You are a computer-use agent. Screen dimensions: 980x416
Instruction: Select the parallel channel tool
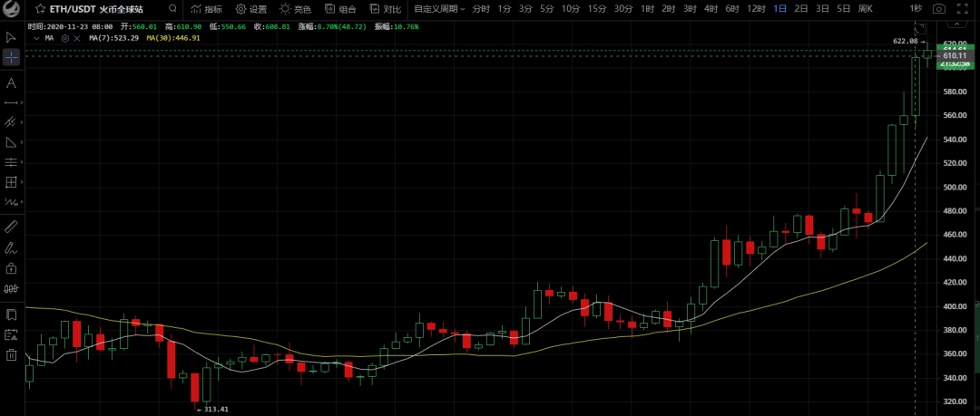point(11,121)
